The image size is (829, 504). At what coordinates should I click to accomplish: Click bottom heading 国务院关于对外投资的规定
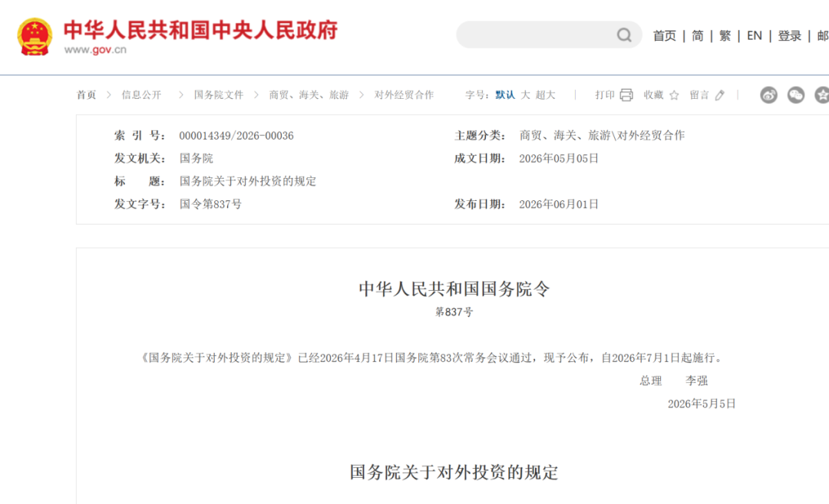[x=454, y=473]
